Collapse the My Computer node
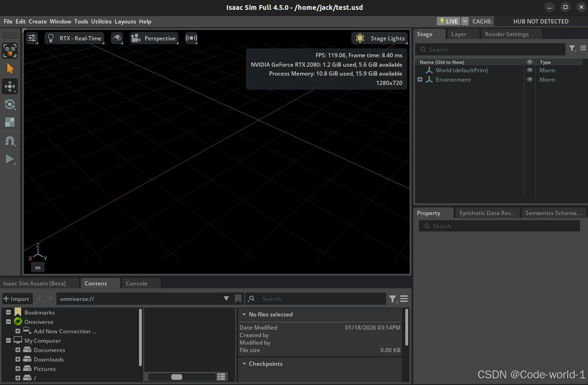588x385 pixels. point(8,340)
